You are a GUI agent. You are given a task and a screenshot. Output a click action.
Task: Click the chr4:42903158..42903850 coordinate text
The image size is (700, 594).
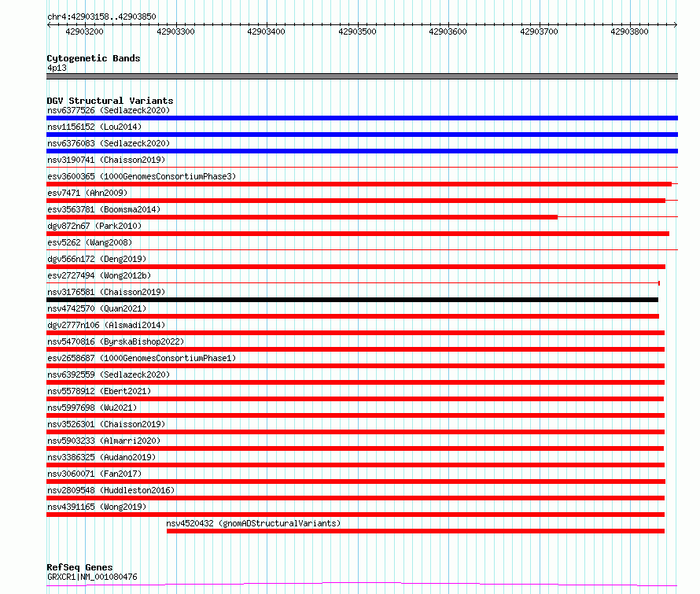pos(101,17)
